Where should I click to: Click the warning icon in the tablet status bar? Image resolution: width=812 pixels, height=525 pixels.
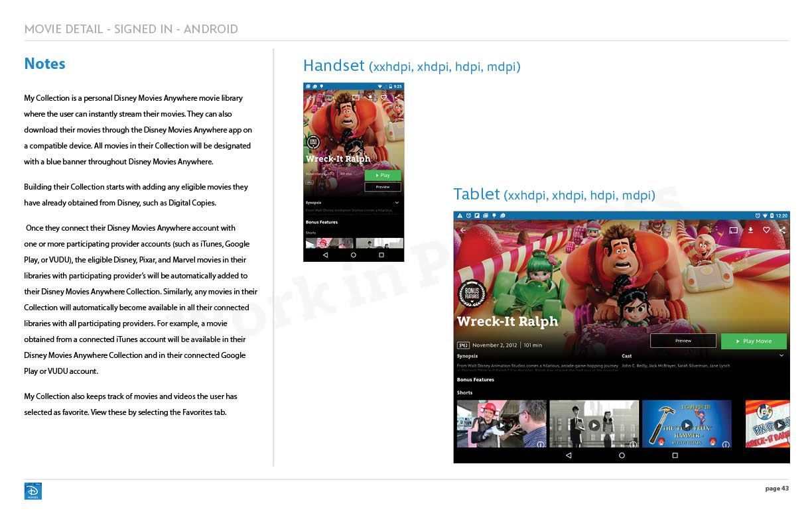pyautogui.click(x=459, y=215)
